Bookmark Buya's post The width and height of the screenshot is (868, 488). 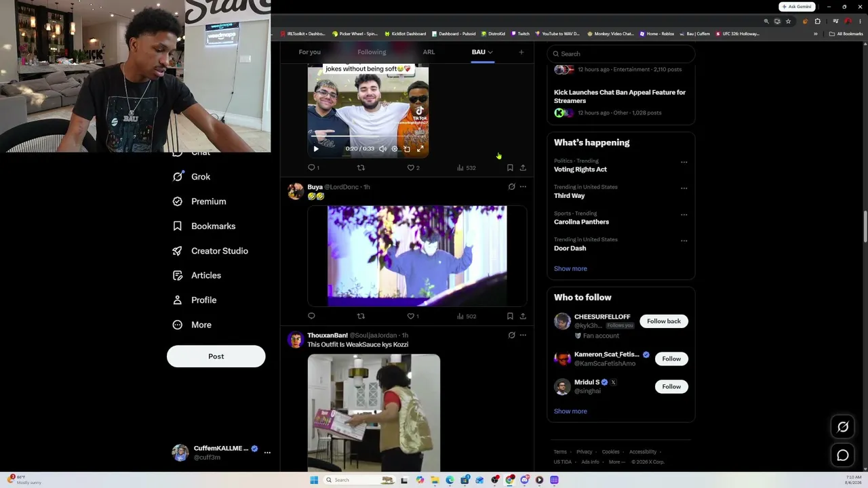point(510,316)
